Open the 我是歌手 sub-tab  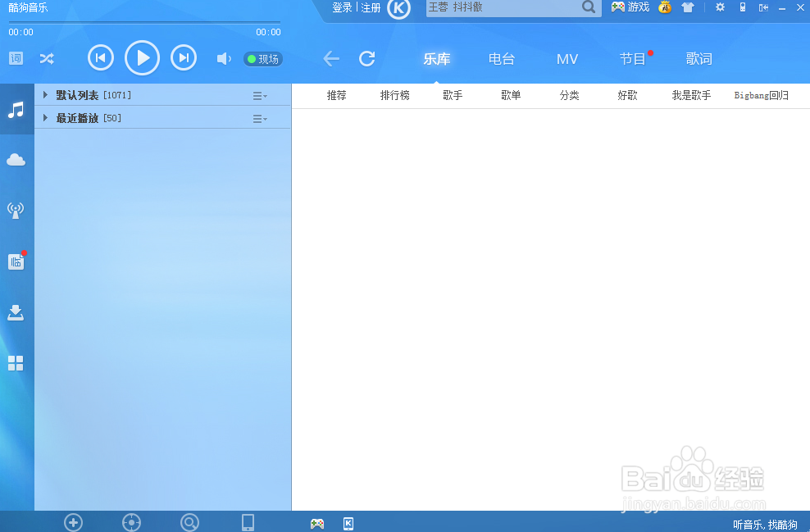(x=691, y=96)
